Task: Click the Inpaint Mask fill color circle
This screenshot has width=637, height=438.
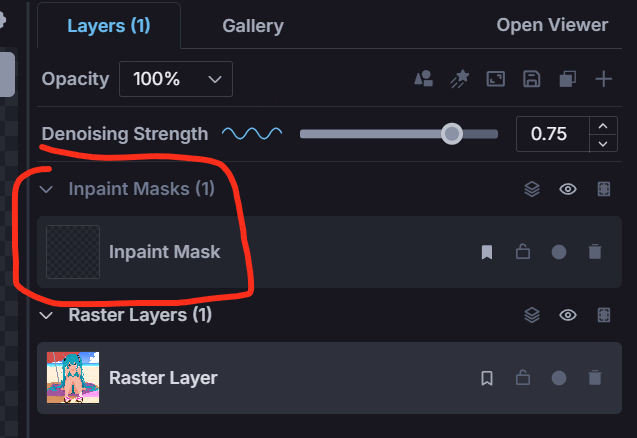Action: [559, 252]
